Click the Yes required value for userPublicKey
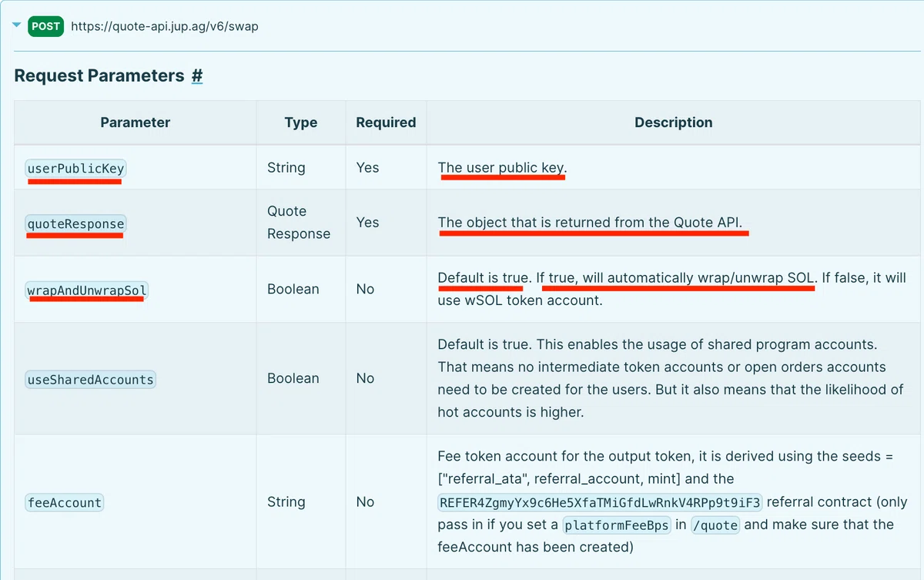 [x=367, y=167]
